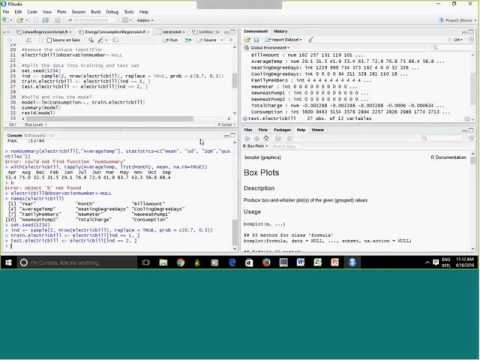
Task: Open the Plots menu
Action: (62, 12)
